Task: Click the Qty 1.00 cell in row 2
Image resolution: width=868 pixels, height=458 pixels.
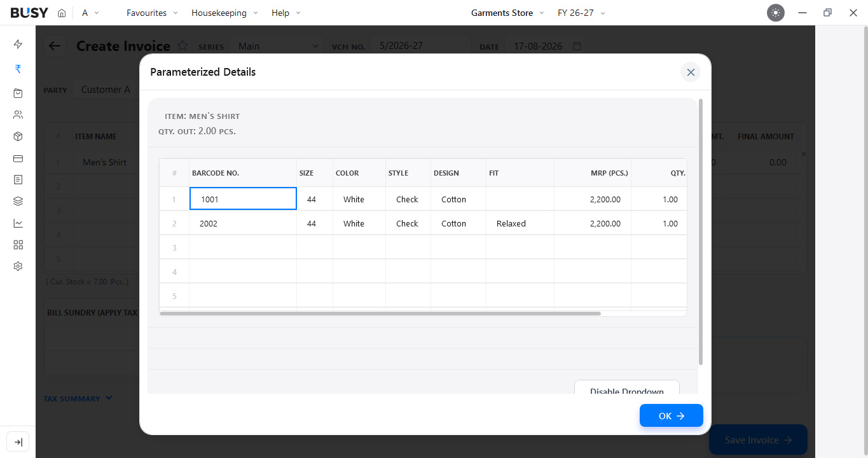Action: [x=659, y=223]
